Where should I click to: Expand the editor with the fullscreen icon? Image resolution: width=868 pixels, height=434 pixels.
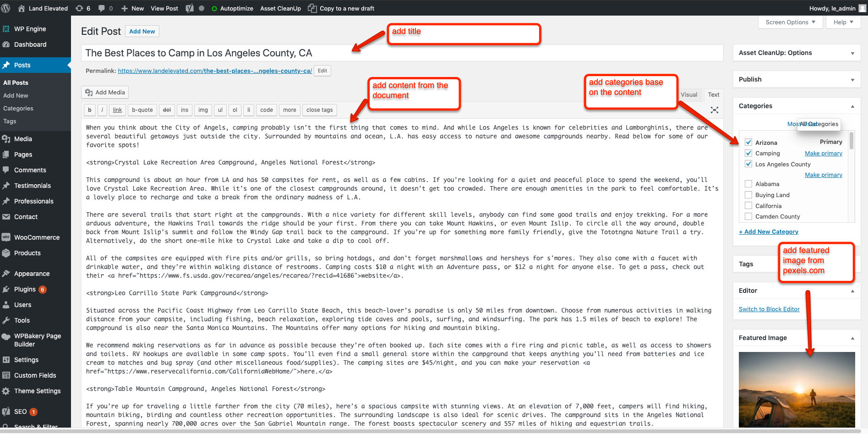pyautogui.click(x=715, y=110)
